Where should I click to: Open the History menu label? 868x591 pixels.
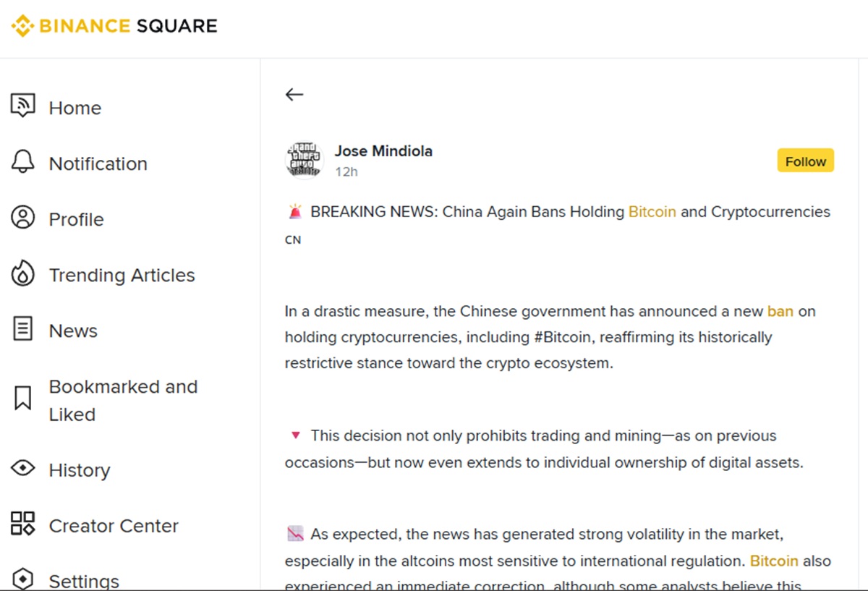tap(80, 470)
